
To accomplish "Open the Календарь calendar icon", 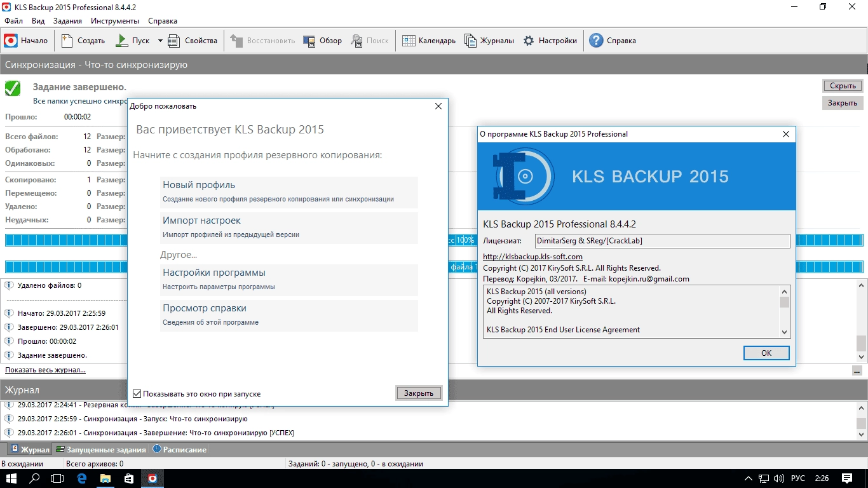I will pos(409,41).
